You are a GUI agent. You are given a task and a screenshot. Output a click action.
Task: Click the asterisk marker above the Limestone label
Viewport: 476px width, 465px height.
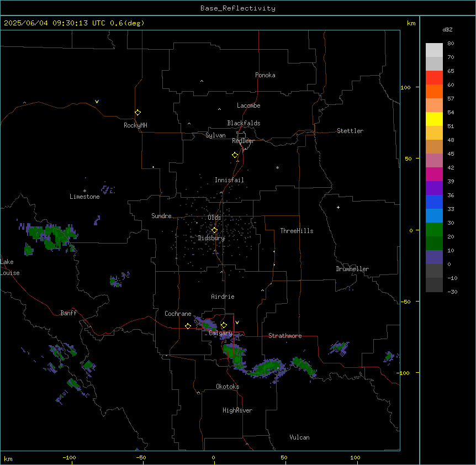(x=84, y=191)
